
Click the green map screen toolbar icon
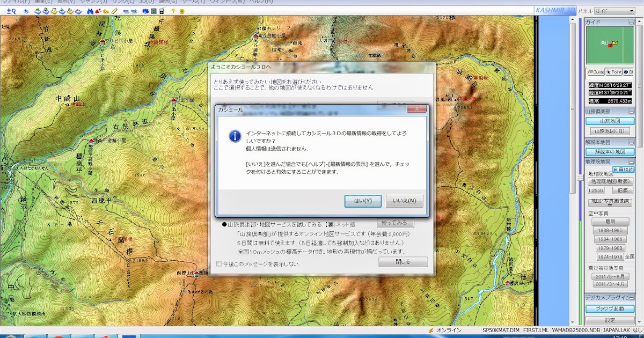pyautogui.click(x=153, y=11)
